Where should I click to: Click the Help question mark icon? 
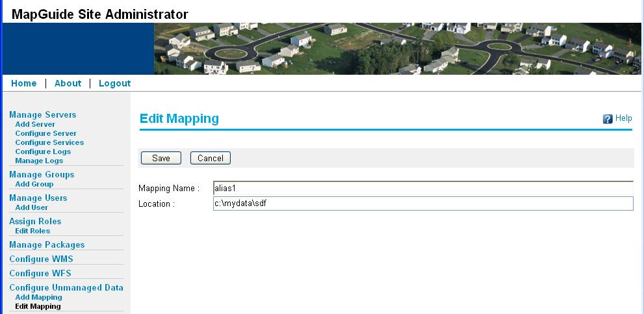click(x=608, y=119)
